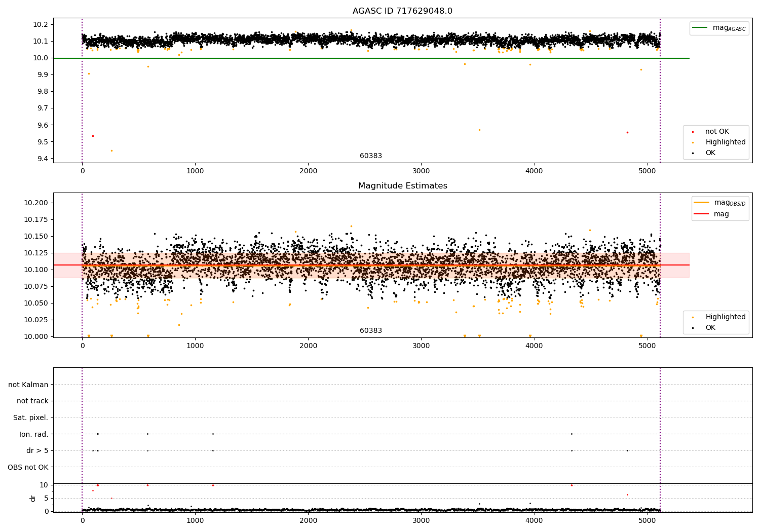The height and width of the screenshot is (532, 760).
Task: Click the 10.000 y-axis tick label
Action: point(36,337)
